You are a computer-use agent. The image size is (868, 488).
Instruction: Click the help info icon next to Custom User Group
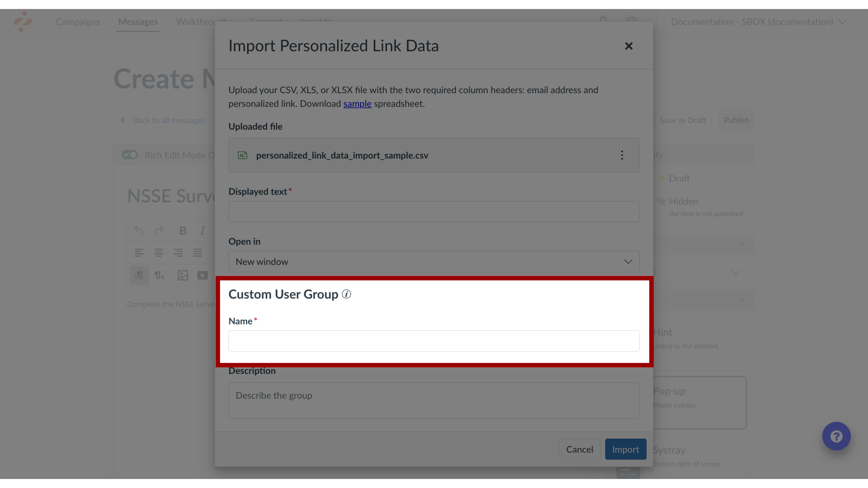coord(346,294)
